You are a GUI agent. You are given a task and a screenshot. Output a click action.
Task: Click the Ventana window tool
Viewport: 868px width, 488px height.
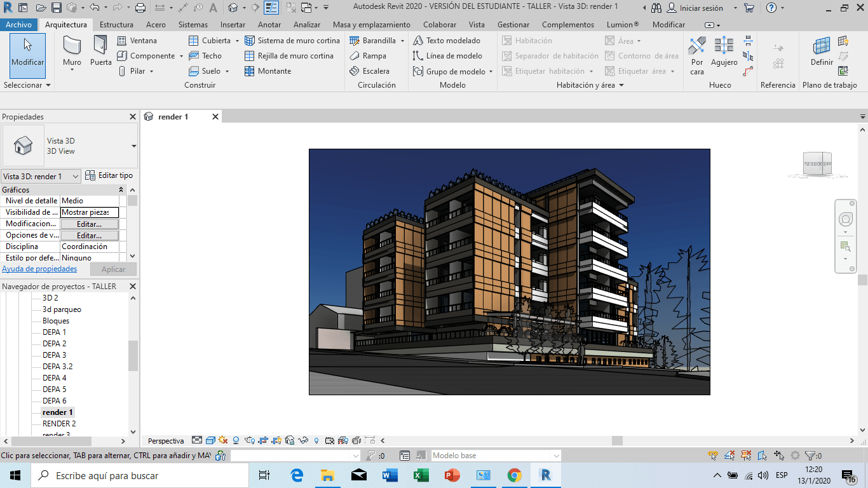click(137, 41)
